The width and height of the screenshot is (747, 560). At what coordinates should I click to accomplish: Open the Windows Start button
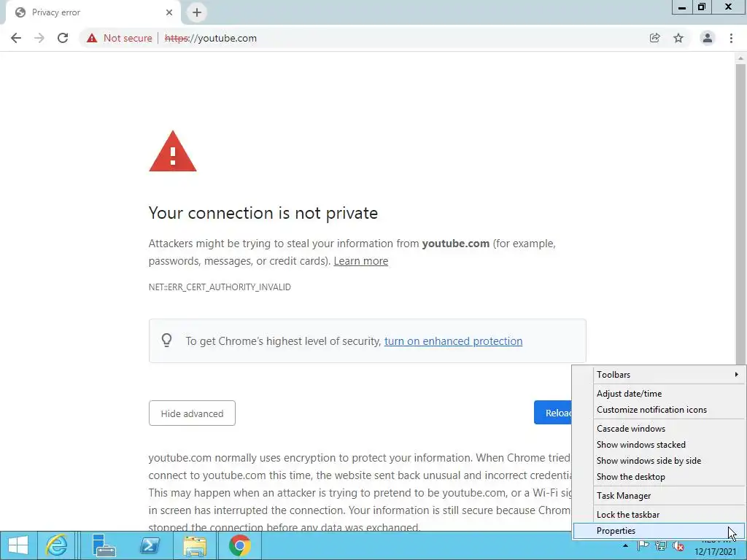pos(18,545)
